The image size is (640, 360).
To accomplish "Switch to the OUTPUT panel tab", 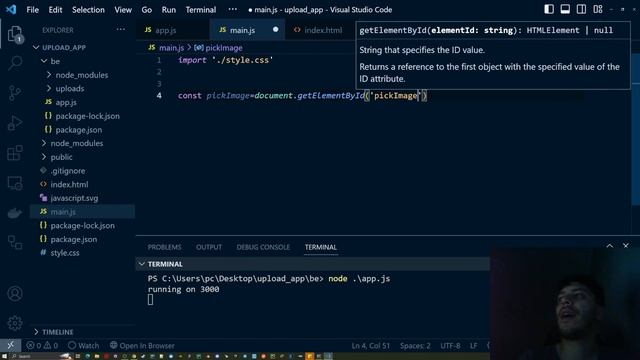I will pos(209,247).
